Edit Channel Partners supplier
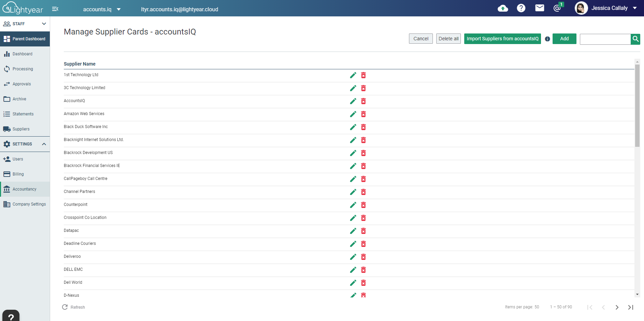Viewport: 644px width, 321px height. tap(353, 192)
